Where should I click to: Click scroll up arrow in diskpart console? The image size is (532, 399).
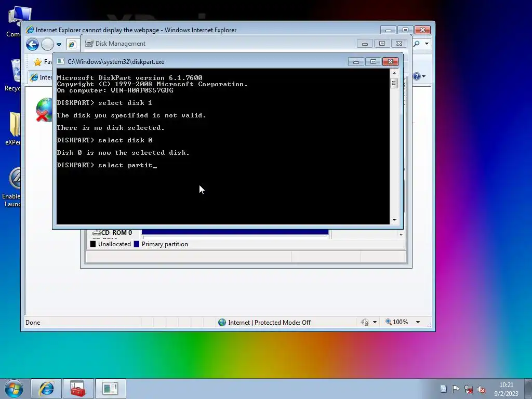coord(394,73)
